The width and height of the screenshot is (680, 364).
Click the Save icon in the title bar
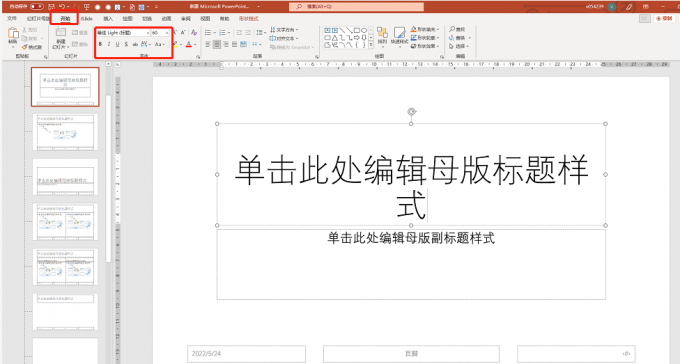coord(51,7)
